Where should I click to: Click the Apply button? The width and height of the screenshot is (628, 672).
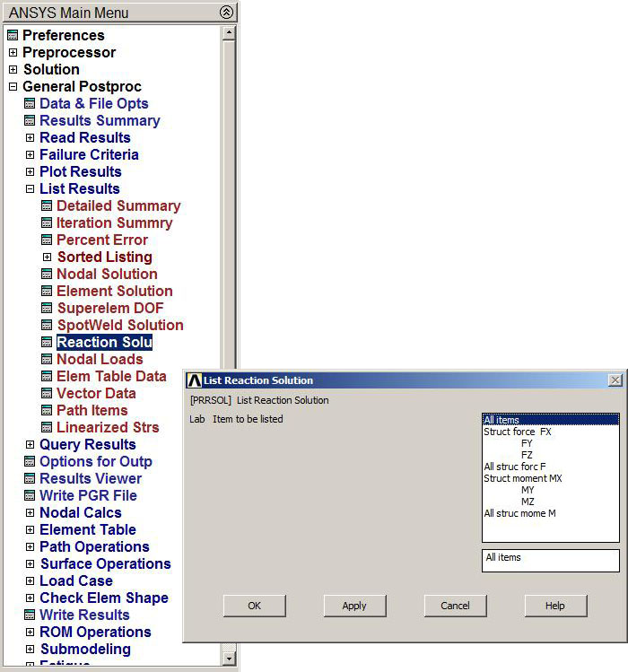354,606
